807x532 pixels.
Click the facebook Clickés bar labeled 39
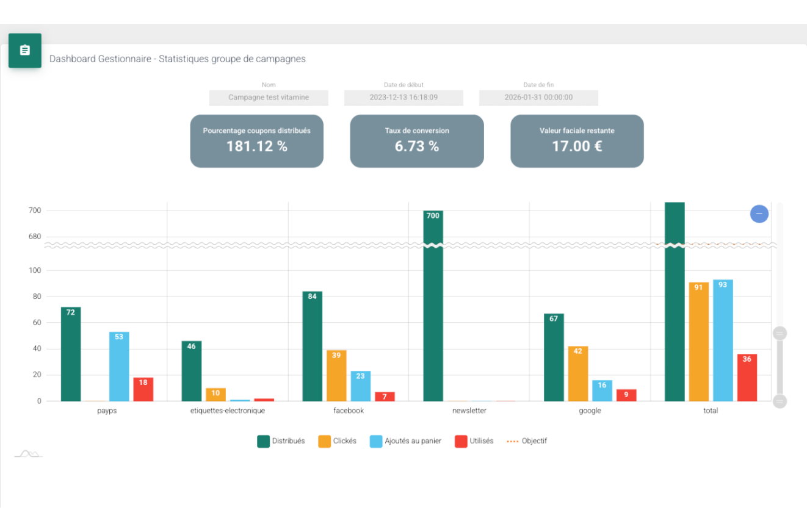[x=336, y=375]
